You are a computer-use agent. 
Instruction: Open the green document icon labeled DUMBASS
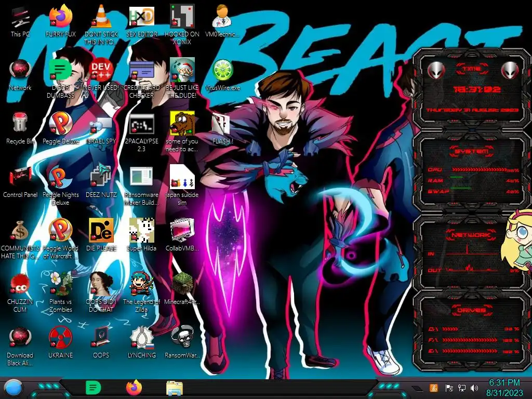coord(60,79)
